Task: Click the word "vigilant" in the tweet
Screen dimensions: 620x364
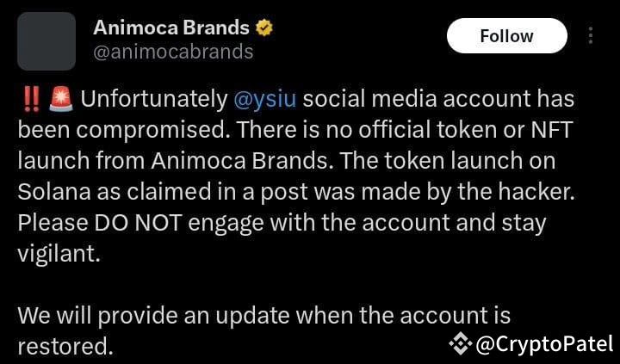Action: (x=55, y=254)
